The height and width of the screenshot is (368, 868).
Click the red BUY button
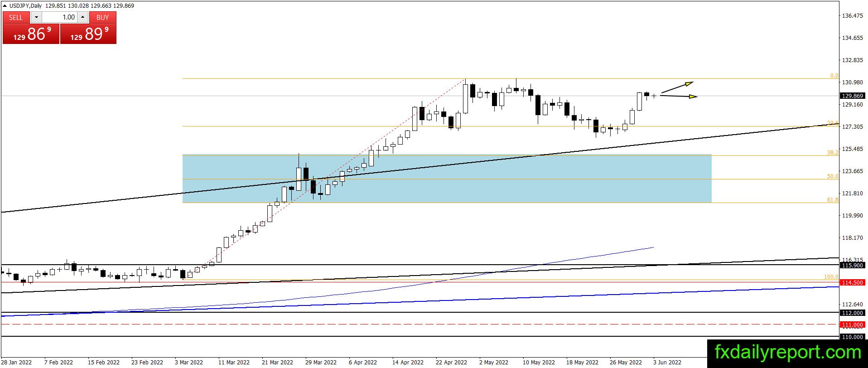tap(103, 17)
